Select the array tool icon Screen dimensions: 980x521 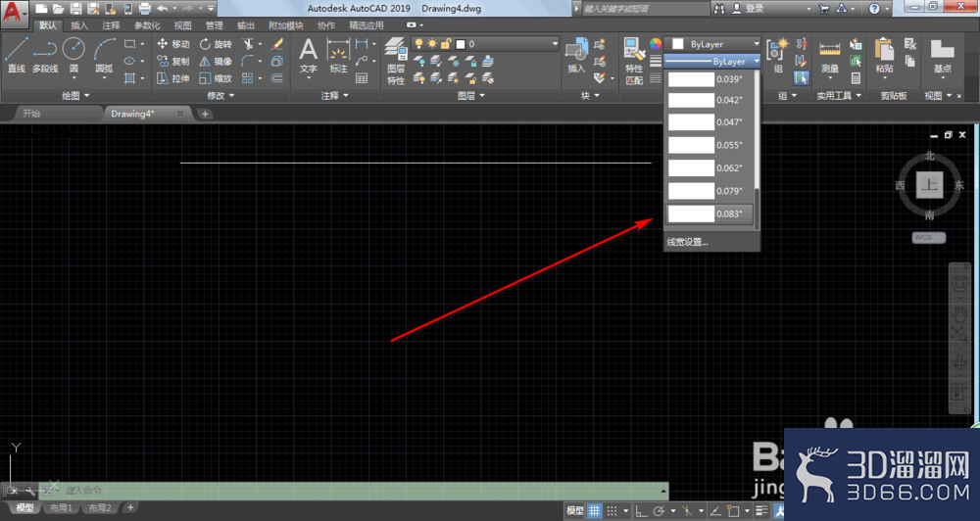coord(248,78)
